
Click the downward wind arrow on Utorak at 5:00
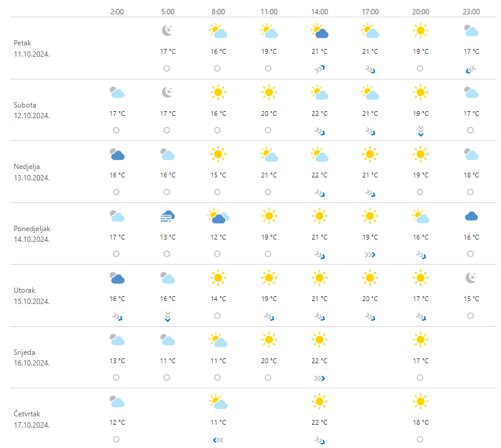(x=167, y=317)
